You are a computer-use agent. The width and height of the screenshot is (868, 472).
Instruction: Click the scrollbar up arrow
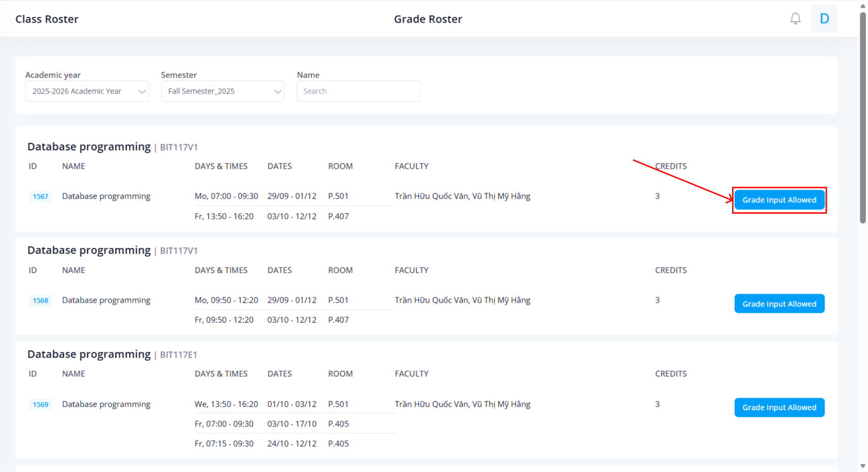(862, 5)
